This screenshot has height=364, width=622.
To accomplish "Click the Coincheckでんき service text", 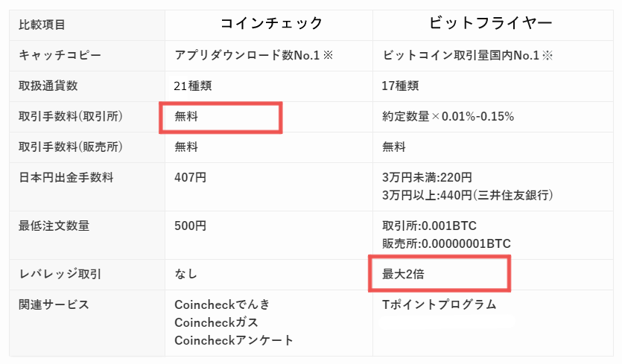I will pyautogui.click(x=222, y=304).
